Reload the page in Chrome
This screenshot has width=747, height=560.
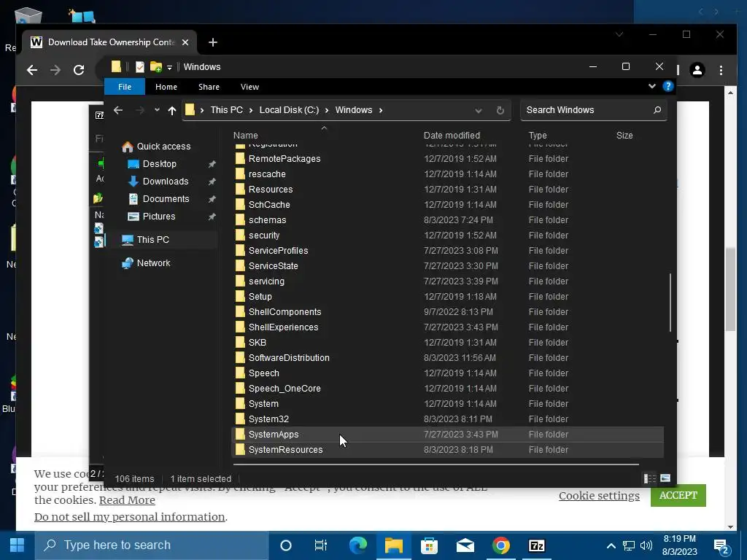[79, 70]
